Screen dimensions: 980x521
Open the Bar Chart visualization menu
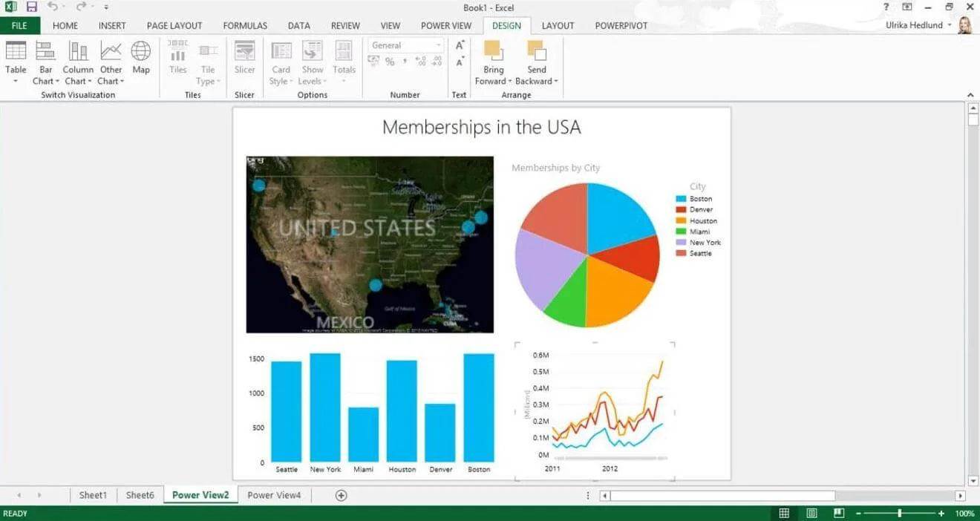pos(45,62)
